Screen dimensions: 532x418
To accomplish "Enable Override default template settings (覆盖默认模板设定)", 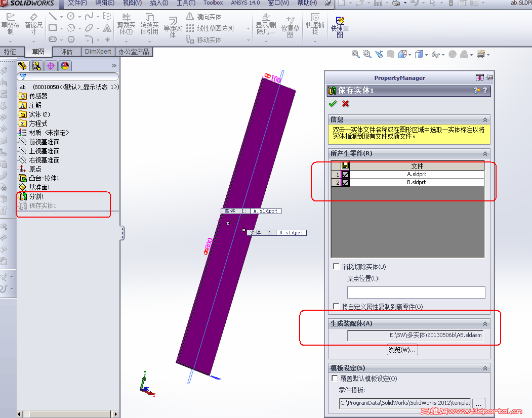I will (x=335, y=378).
